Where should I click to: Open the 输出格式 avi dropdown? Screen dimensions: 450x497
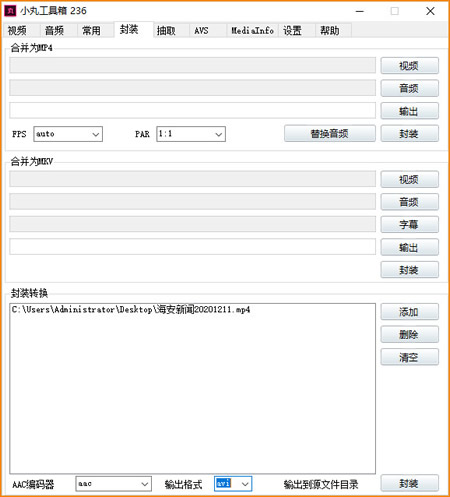click(x=233, y=484)
